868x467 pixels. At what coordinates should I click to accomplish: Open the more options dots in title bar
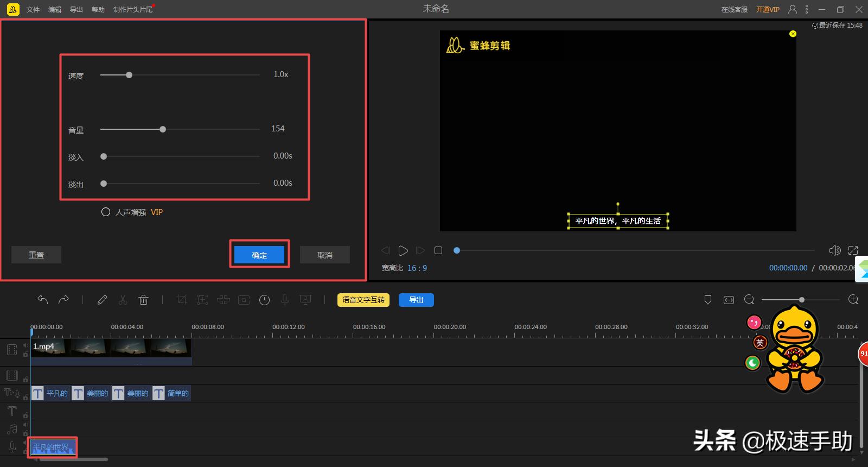pos(807,9)
